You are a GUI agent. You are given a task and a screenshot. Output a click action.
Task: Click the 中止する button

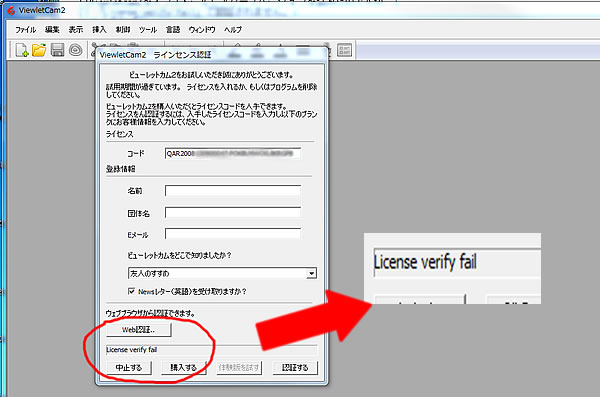tap(129, 368)
